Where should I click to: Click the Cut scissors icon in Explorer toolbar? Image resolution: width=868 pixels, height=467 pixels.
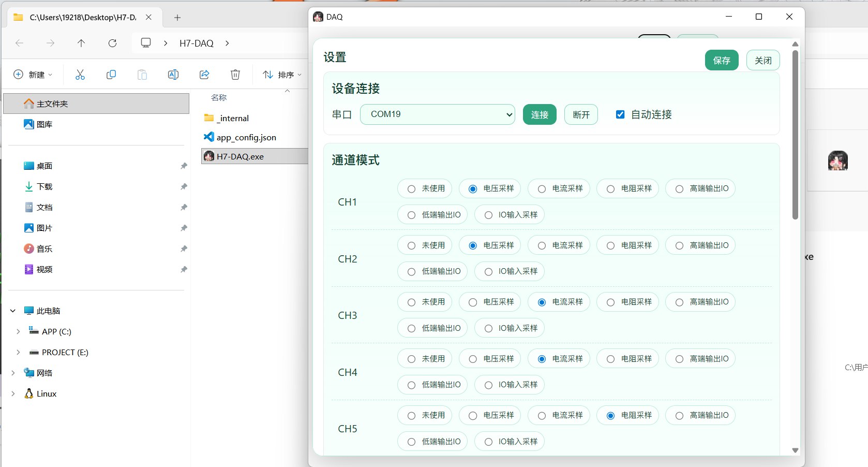tap(80, 75)
